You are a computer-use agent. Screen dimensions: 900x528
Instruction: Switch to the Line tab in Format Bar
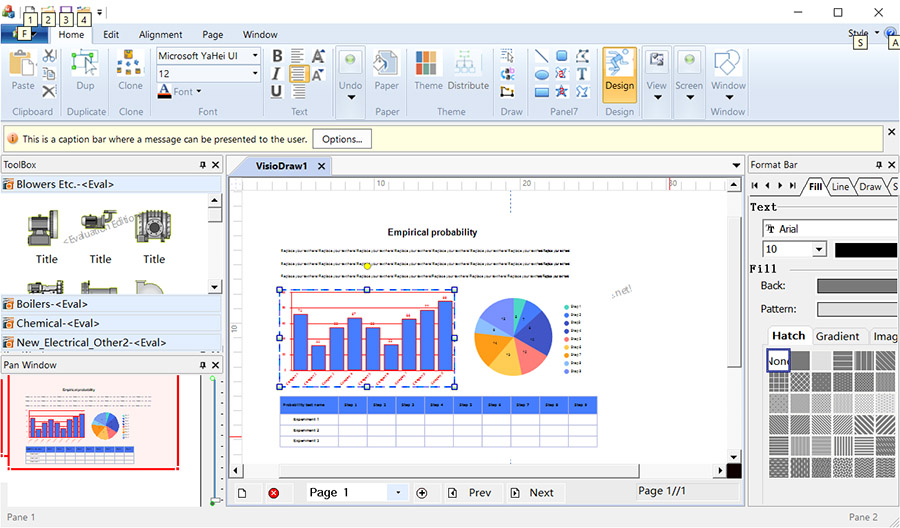coord(840,187)
